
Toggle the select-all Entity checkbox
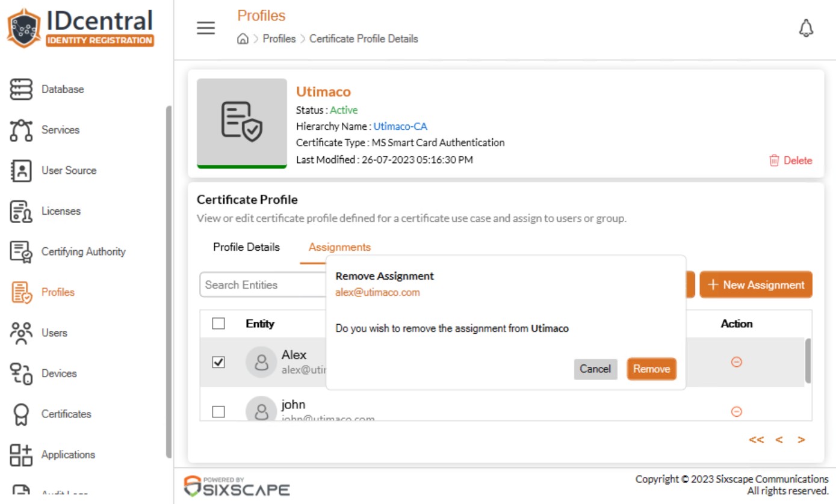point(218,324)
